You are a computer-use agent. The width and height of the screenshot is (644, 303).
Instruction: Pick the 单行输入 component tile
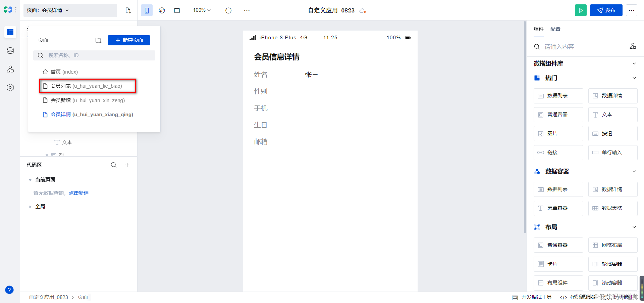tap(613, 153)
